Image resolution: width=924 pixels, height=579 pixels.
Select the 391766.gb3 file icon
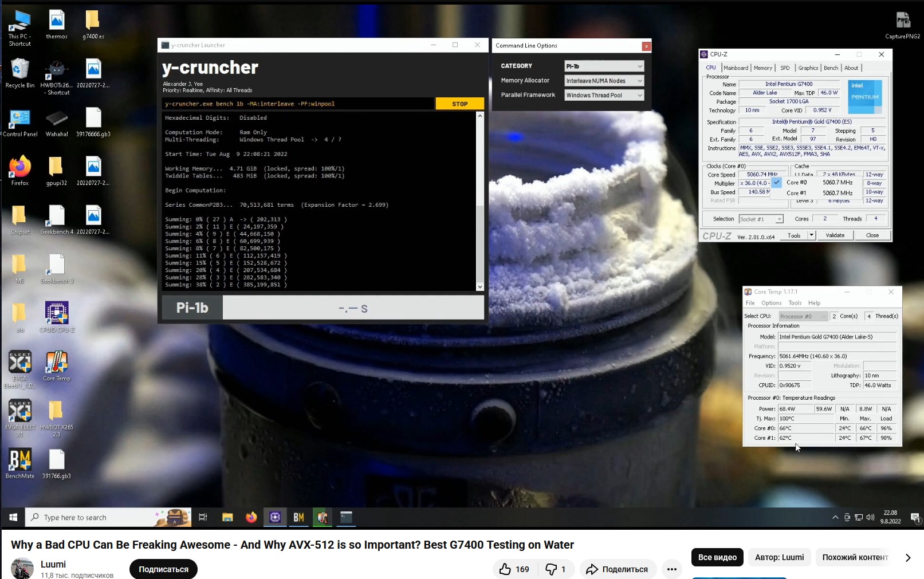(57, 464)
